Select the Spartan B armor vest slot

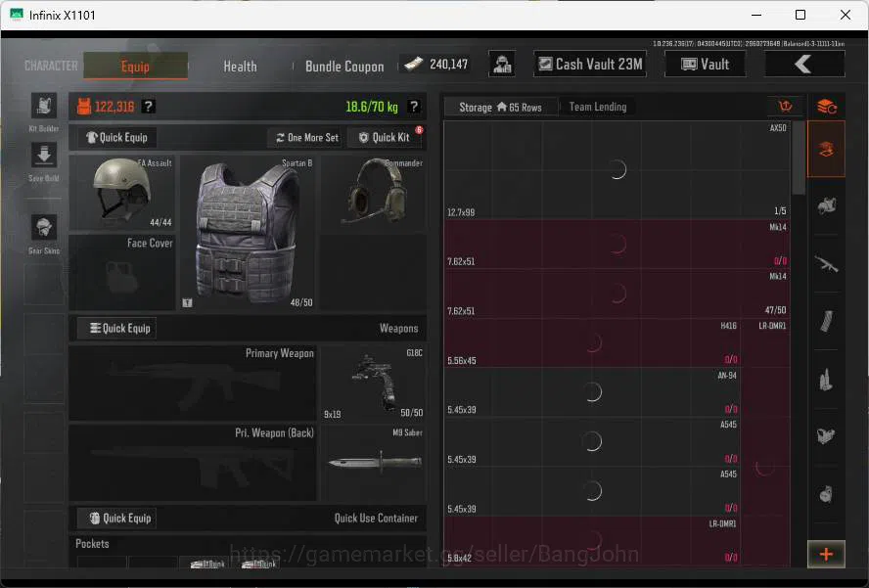[248, 233]
